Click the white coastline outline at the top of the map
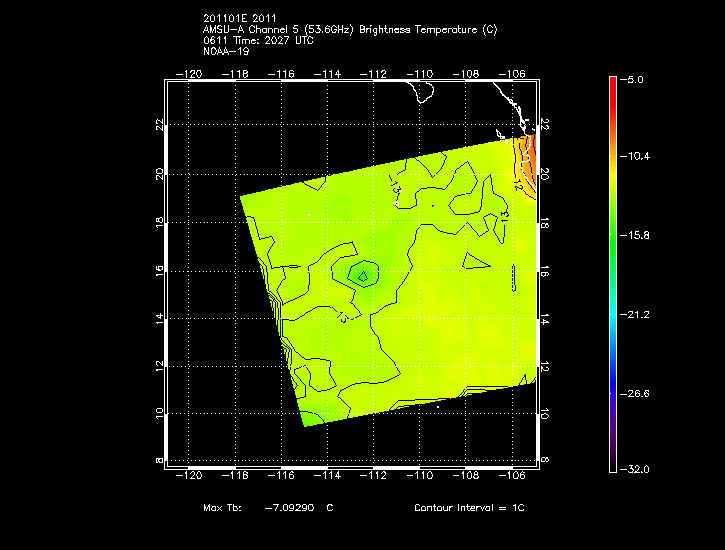The height and width of the screenshot is (550, 725). [424, 93]
